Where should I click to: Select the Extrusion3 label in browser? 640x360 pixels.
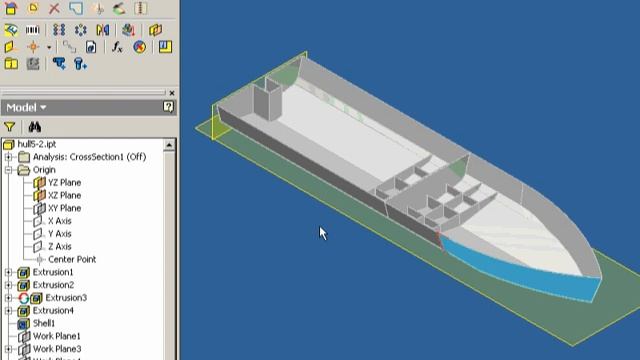pyautogui.click(x=66, y=298)
